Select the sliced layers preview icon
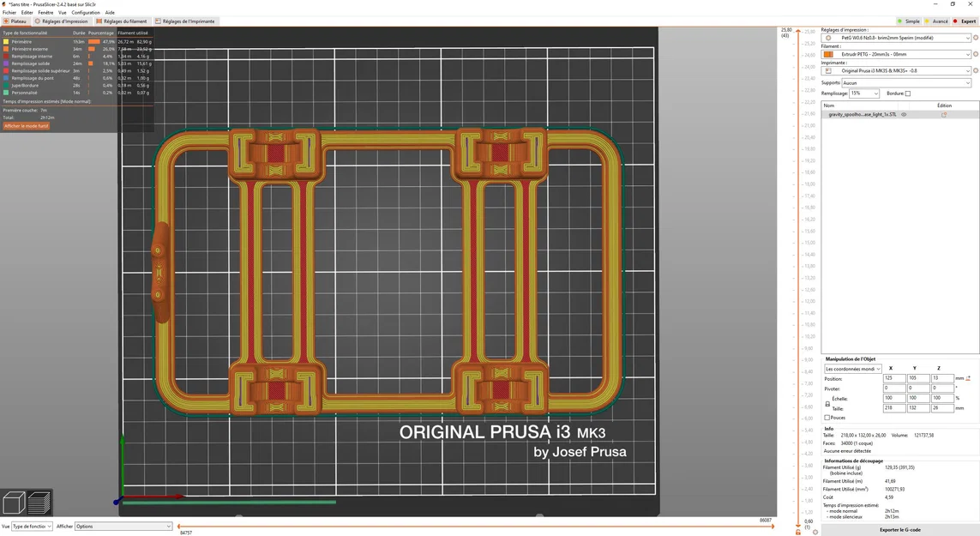Screen dimensions: 980x536 click(x=39, y=503)
